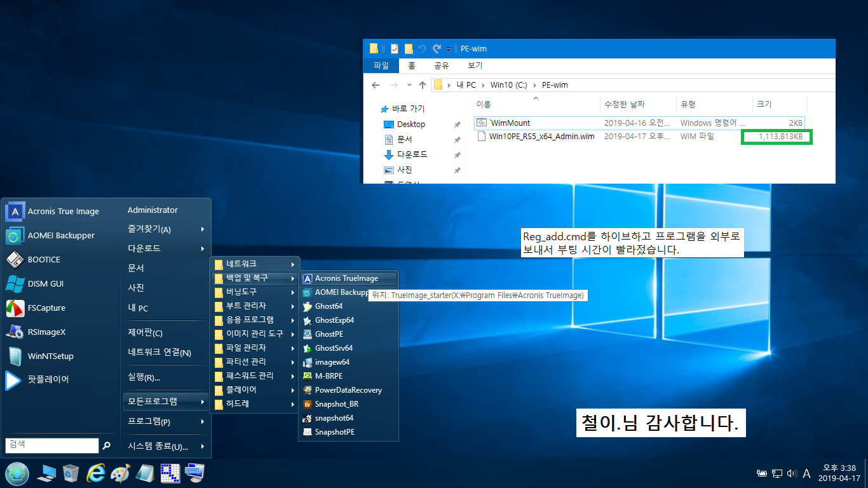
Task: Click the Back arrow in Explorer
Action: 376,85
